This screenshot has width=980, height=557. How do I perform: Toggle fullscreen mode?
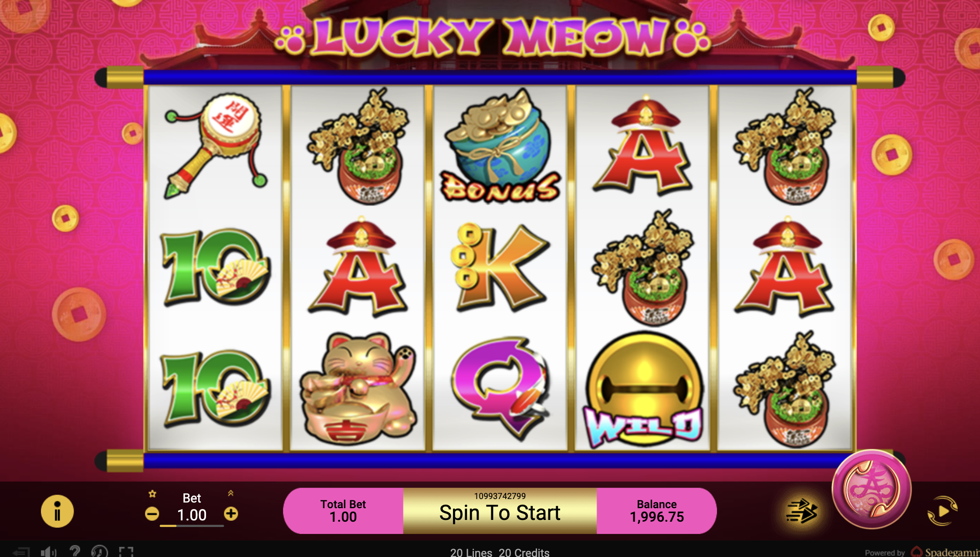[126, 552]
